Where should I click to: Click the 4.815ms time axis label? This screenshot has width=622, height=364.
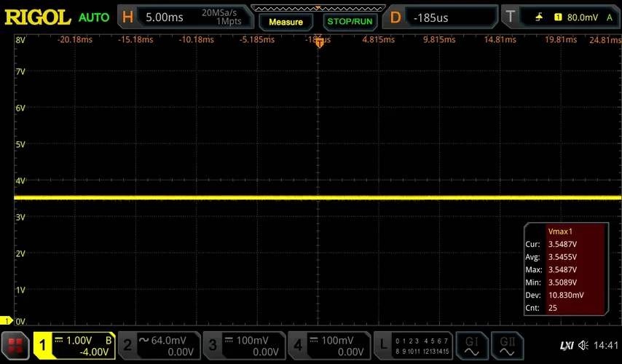click(378, 39)
